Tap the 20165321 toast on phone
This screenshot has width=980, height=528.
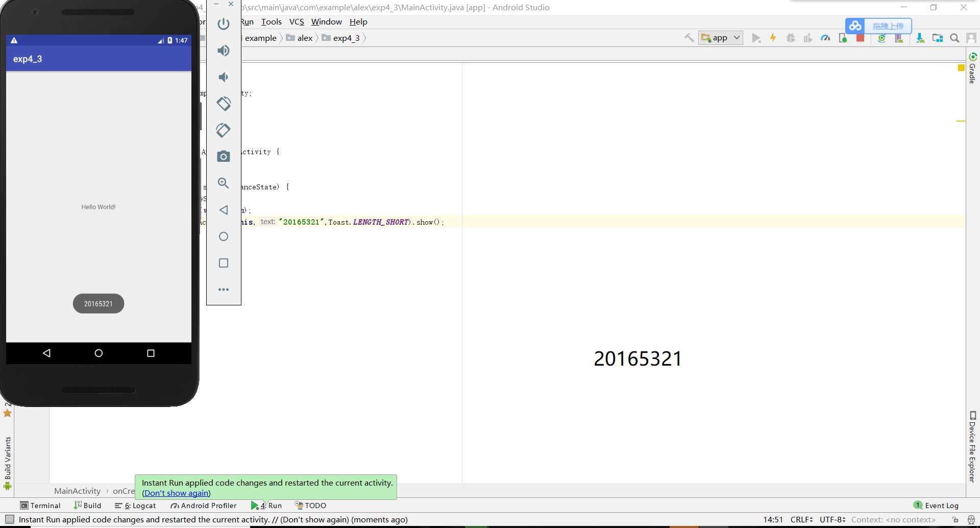point(99,303)
